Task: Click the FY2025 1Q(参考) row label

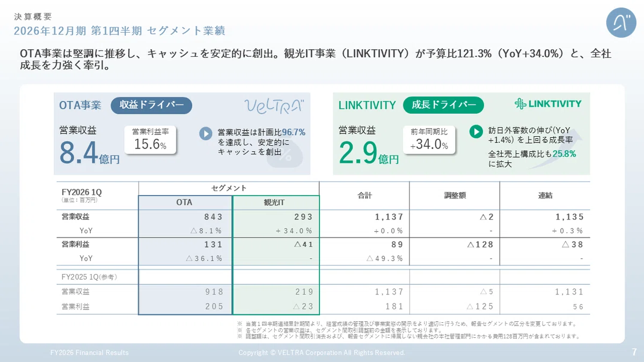Action: click(x=90, y=277)
